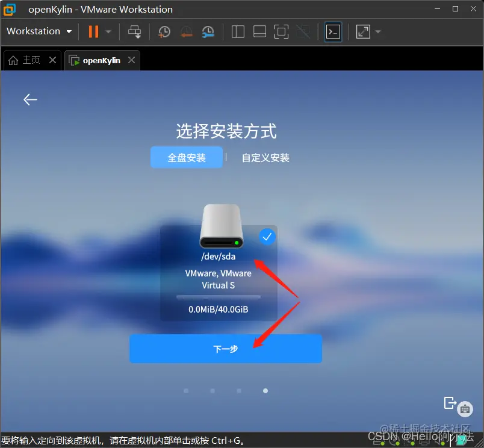Expand the pause button dropdown arrow
Image resolution: width=484 pixels, height=448 pixels.
tap(107, 31)
